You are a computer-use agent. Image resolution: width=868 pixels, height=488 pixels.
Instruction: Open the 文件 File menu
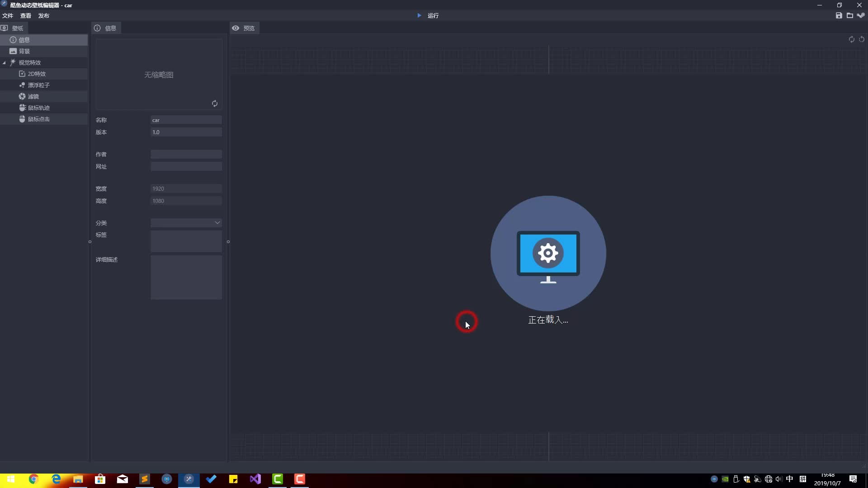click(x=8, y=15)
